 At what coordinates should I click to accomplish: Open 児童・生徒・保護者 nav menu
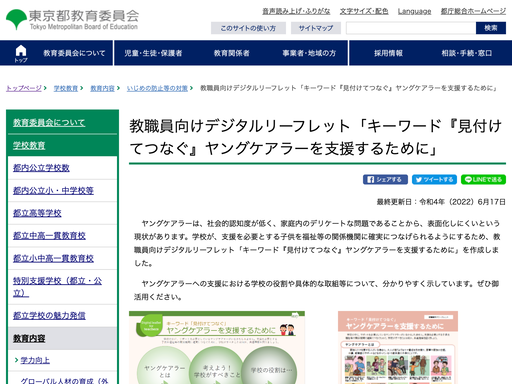click(153, 53)
